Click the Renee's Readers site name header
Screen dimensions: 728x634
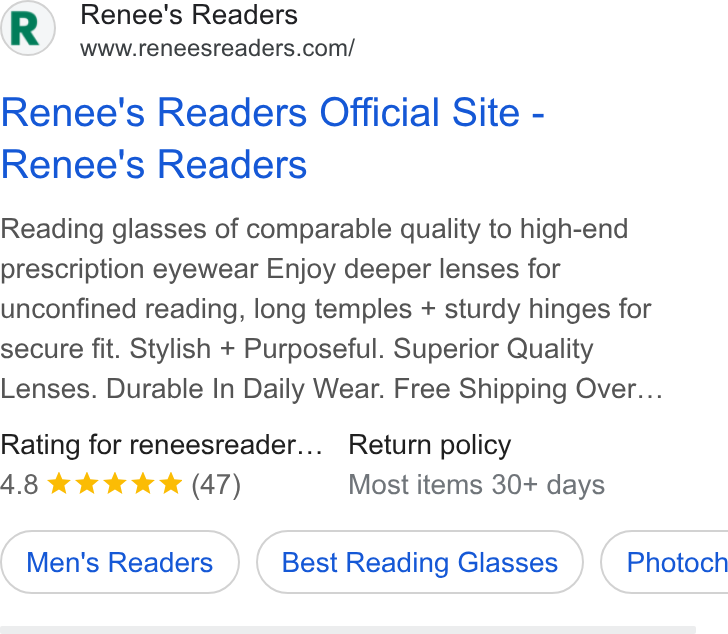pos(189,15)
